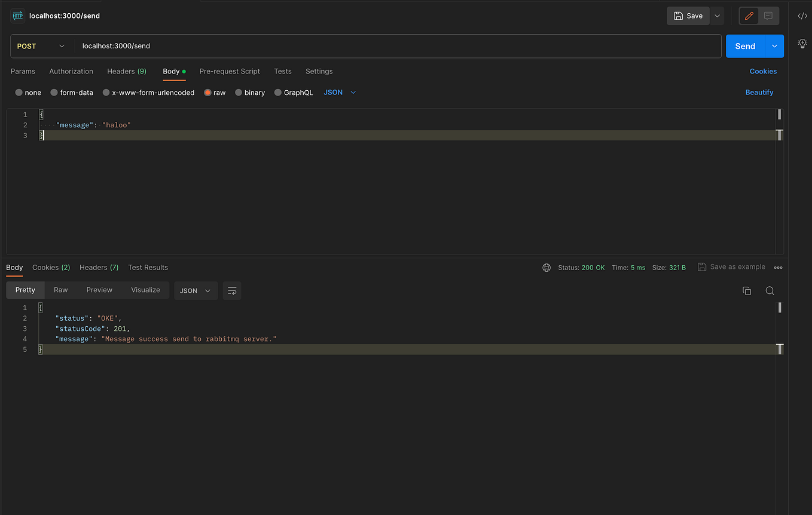Click the edit documentation pencil icon
812x515 pixels.
pos(749,16)
